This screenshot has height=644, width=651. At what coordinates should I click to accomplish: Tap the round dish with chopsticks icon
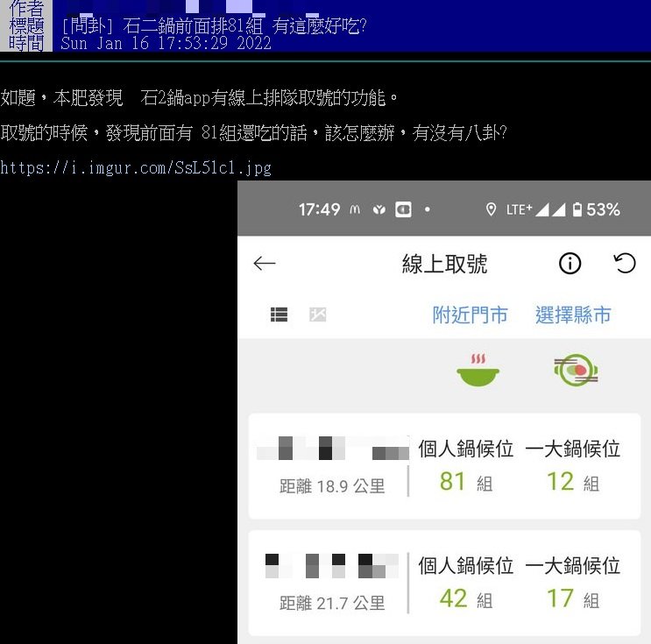coord(577,369)
